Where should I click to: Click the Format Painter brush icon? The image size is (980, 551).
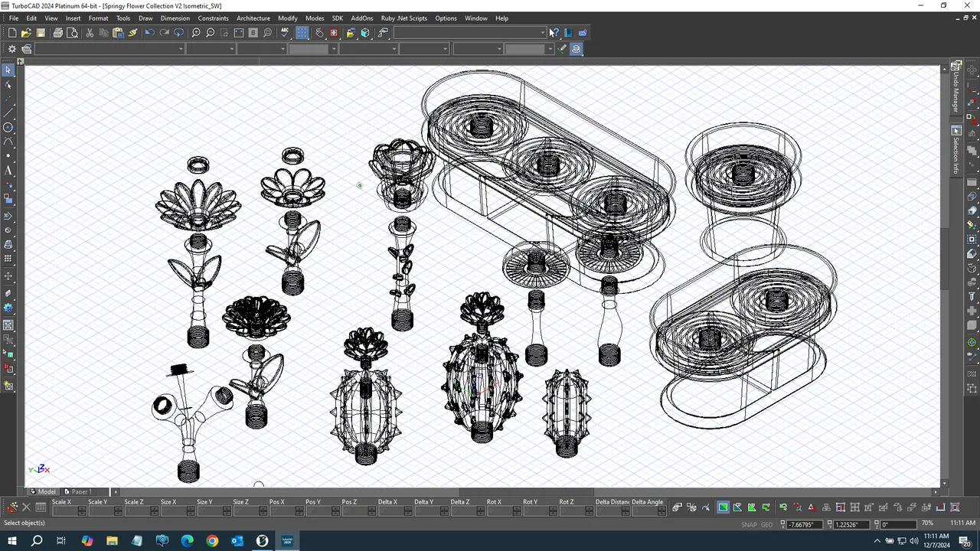pos(132,33)
